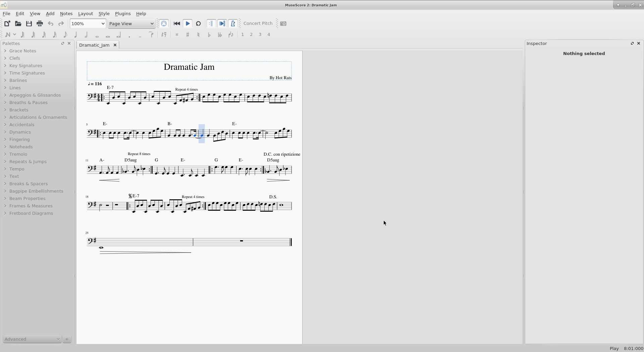Click the camera image capture icon
Image resolution: width=644 pixels, height=352 pixels.
pyautogui.click(x=283, y=23)
